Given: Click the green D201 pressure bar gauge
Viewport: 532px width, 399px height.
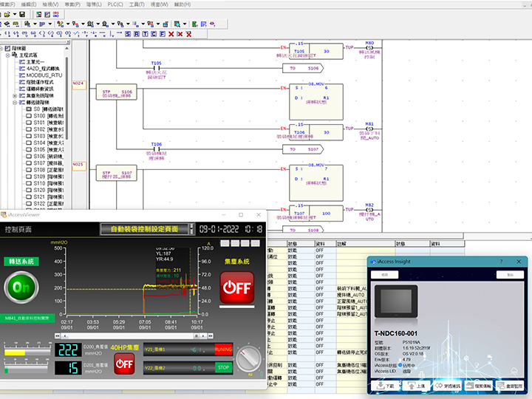Looking at the screenshot, I should [27, 369].
